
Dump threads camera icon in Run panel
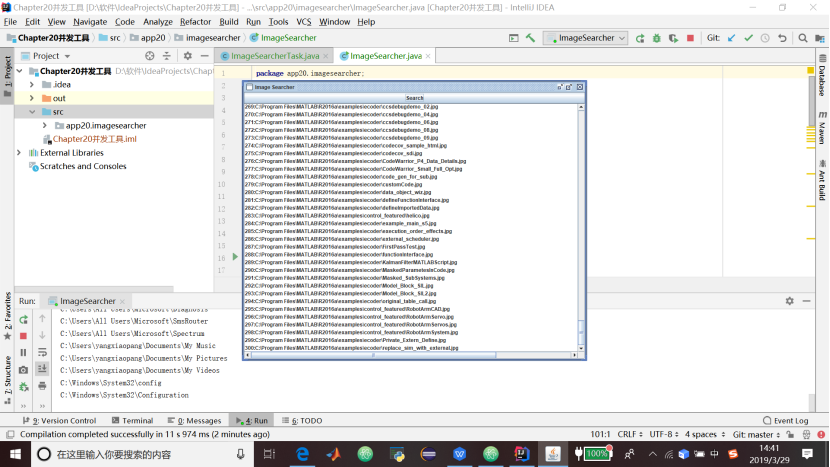pos(23,370)
